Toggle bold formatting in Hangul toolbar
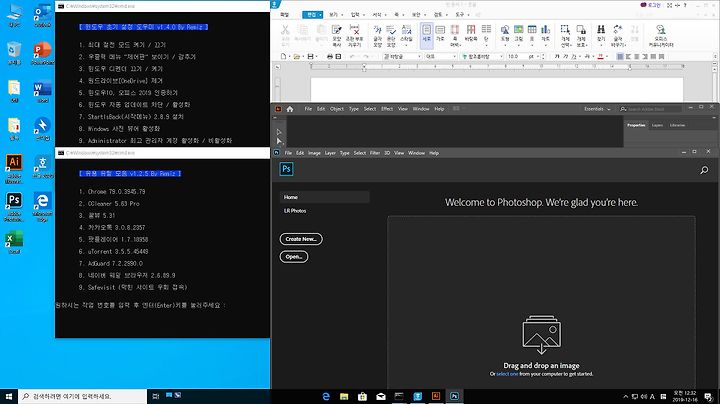This screenshot has width=720, height=404. 557,56
